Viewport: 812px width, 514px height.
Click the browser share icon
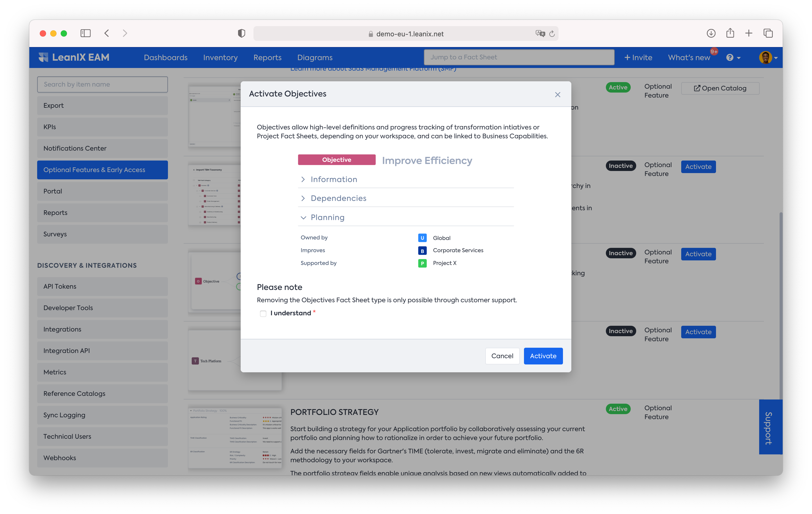tap(730, 33)
